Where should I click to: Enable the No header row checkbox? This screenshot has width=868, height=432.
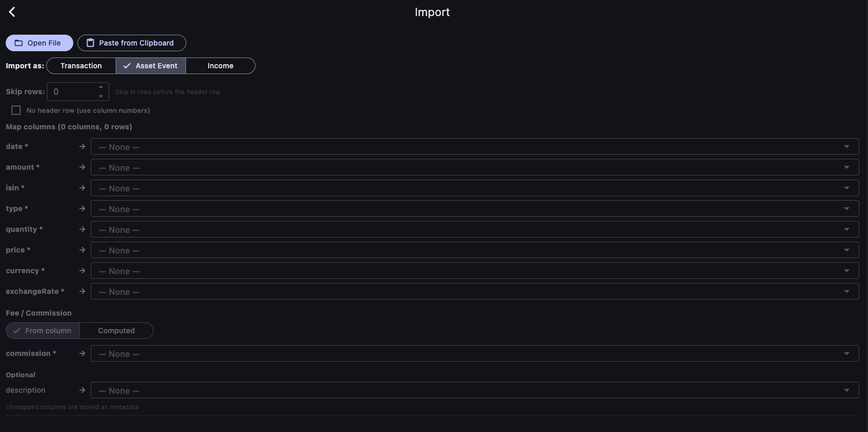pyautogui.click(x=16, y=110)
